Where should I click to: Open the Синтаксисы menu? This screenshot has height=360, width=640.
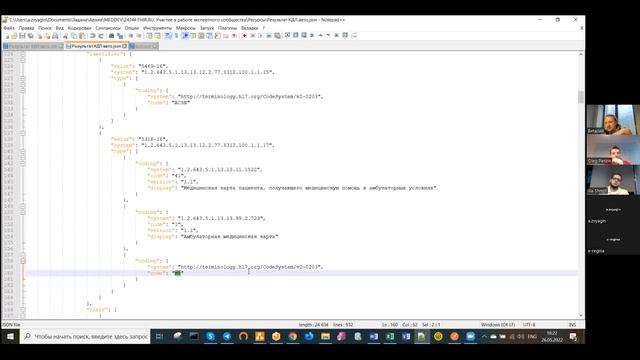click(x=108, y=28)
